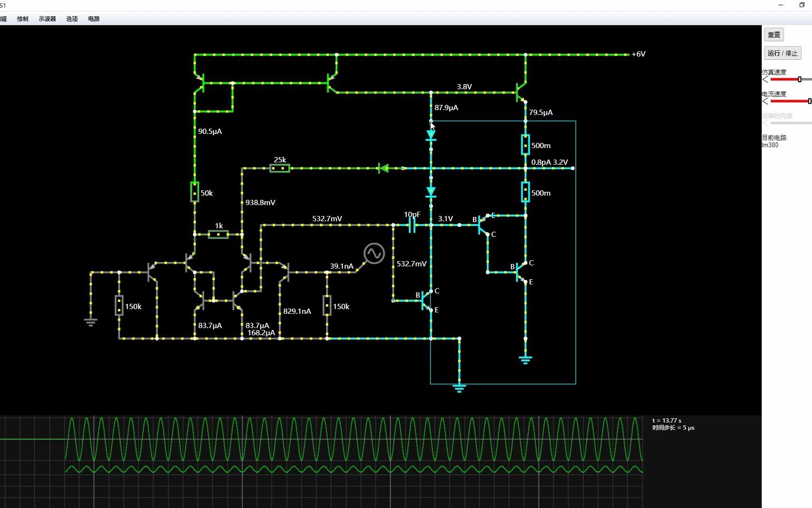Adjust the 仿真速度 slider handle
This screenshot has height=508, width=812.
800,79
